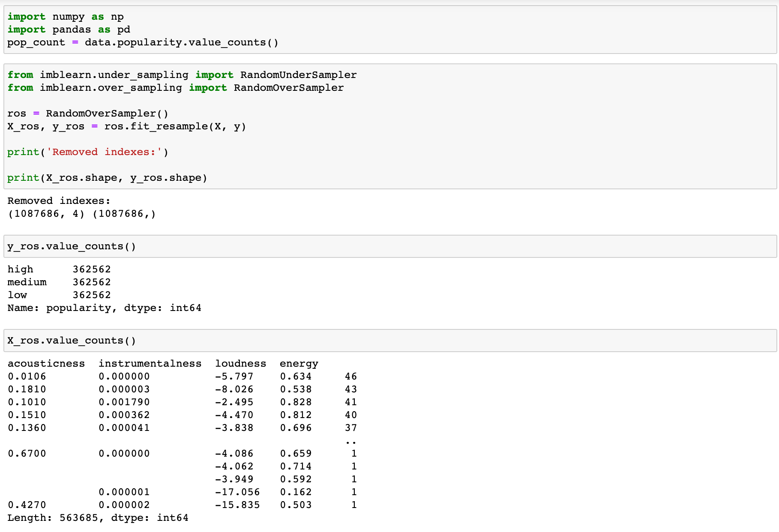Image resolution: width=779 pixels, height=532 pixels.
Task: Click the "ros = RandomOverSampler()" line
Action: 87,114
